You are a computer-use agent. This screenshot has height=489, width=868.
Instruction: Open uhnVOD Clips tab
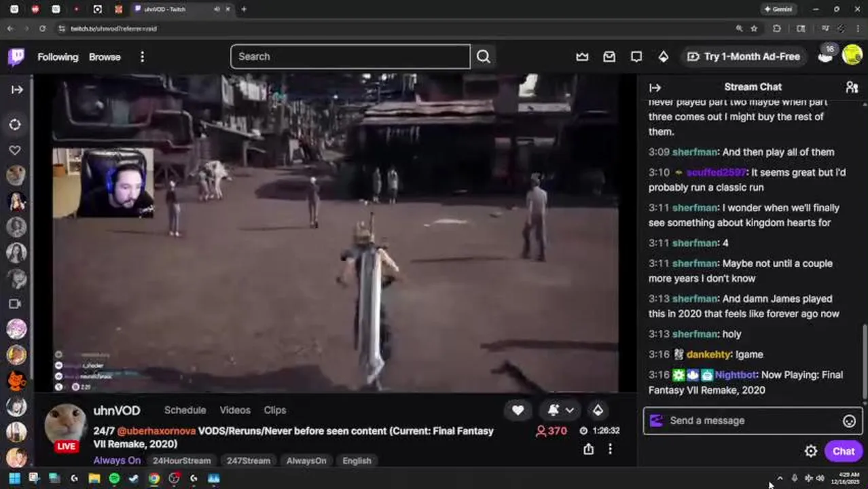pos(275,410)
